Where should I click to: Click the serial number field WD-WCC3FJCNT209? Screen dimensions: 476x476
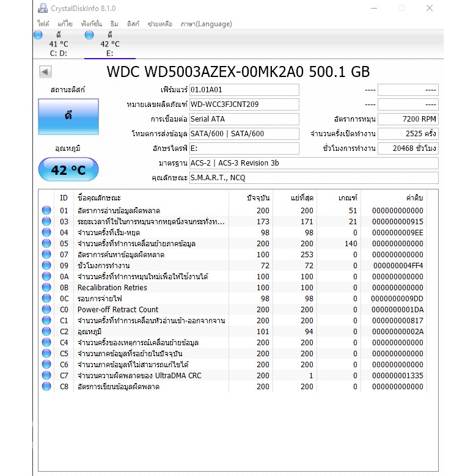(x=244, y=104)
